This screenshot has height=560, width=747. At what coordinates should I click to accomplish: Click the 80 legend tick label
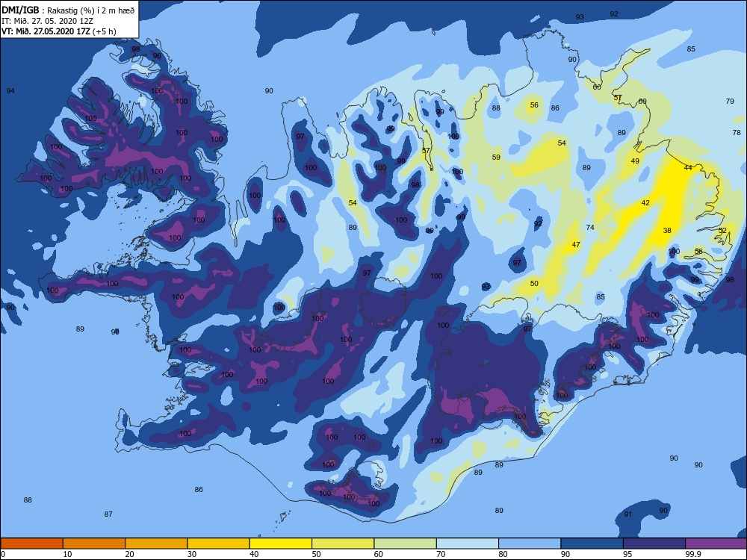coord(503,554)
